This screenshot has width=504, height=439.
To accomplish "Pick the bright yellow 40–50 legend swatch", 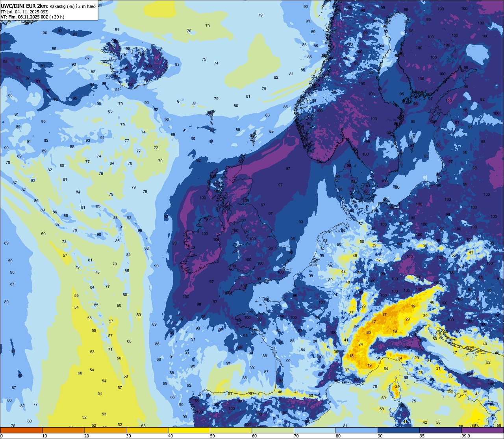I will (189, 430).
